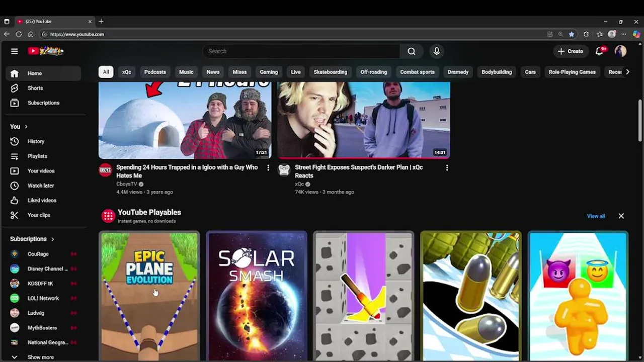Screen dimensions: 644x362
Task: Go to Home in sidebar
Action: pyautogui.click(x=43, y=73)
